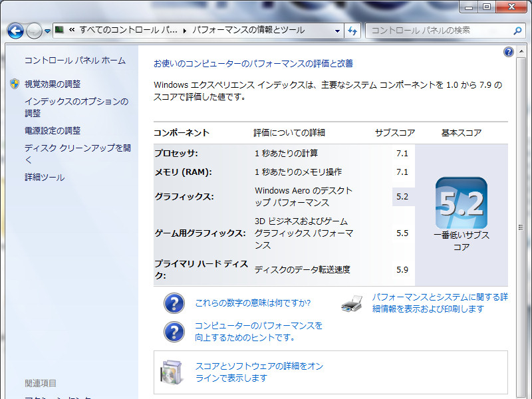Click the window maximize button

coord(487,7)
